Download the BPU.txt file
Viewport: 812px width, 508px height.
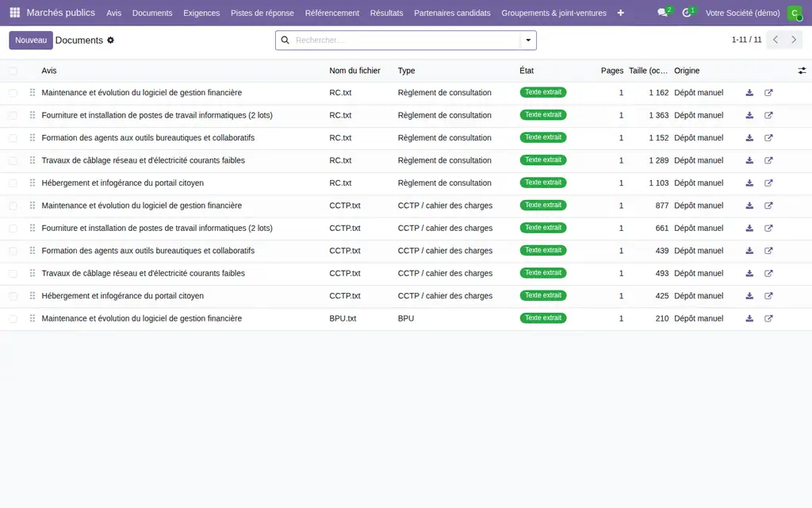[x=749, y=318]
